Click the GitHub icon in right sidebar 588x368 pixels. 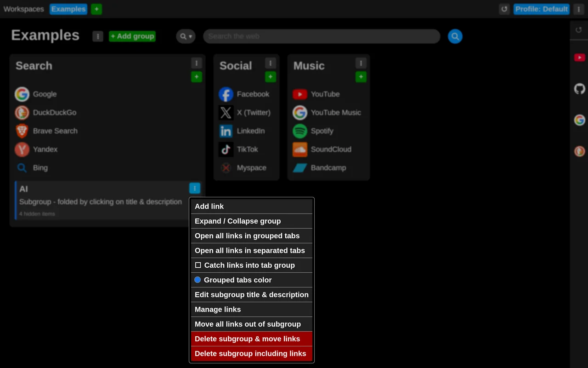[x=579, y=89]
